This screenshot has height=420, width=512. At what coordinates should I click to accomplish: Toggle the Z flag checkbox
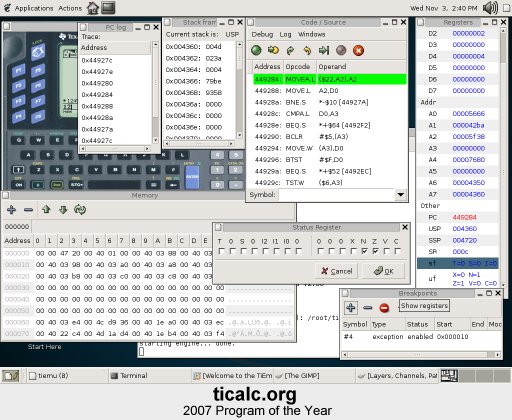pyautogui.click(x=375, y=251)
